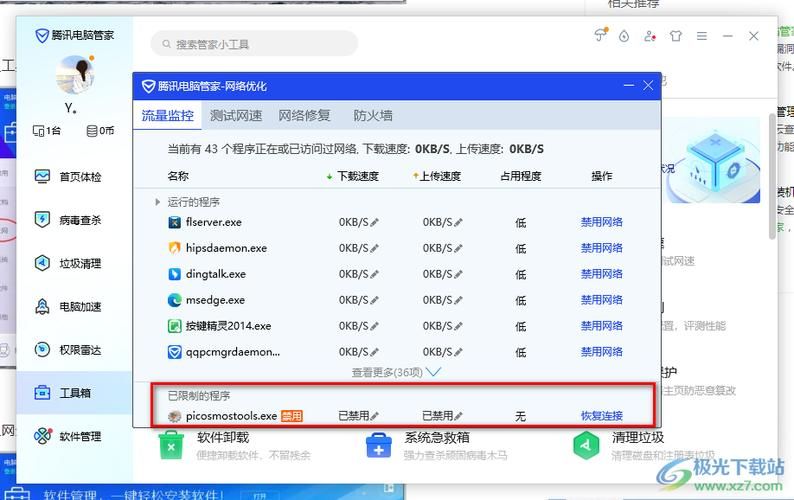This screenshot has height=500, width=794.
Task: Edit download limit of picosmostools.exe
Action: coord(375,416)
